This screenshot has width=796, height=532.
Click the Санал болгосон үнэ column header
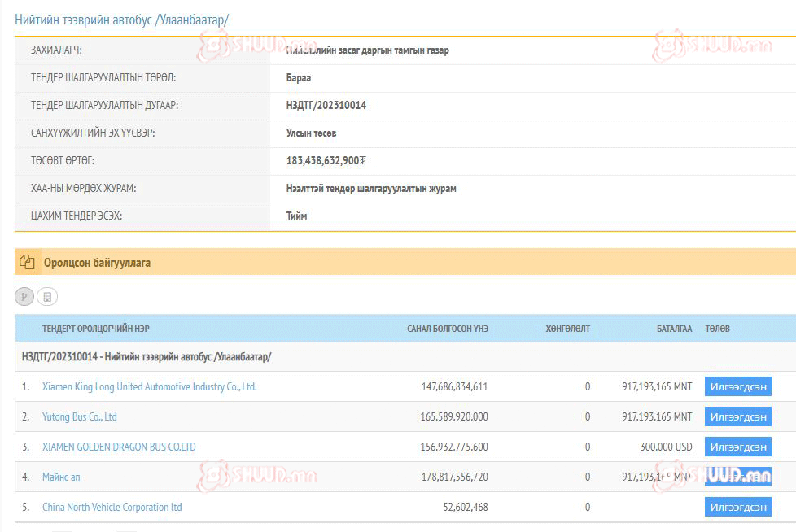pyautogui.click(x=447, y=329)
